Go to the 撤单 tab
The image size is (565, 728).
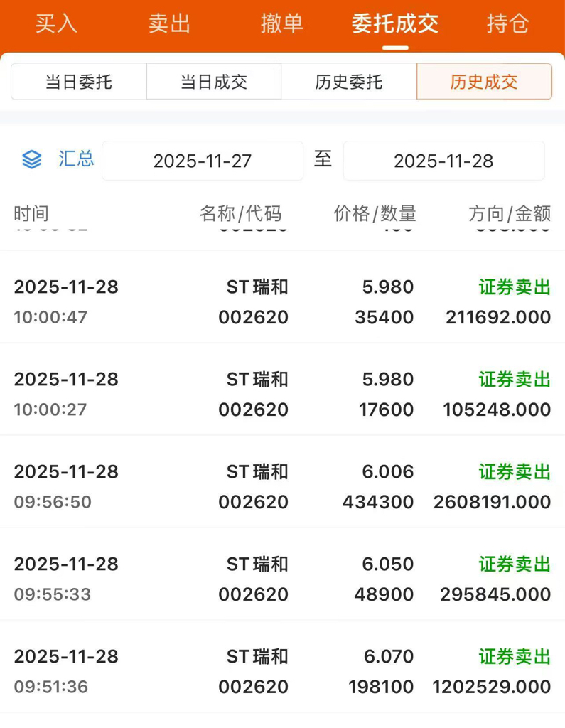282,23
